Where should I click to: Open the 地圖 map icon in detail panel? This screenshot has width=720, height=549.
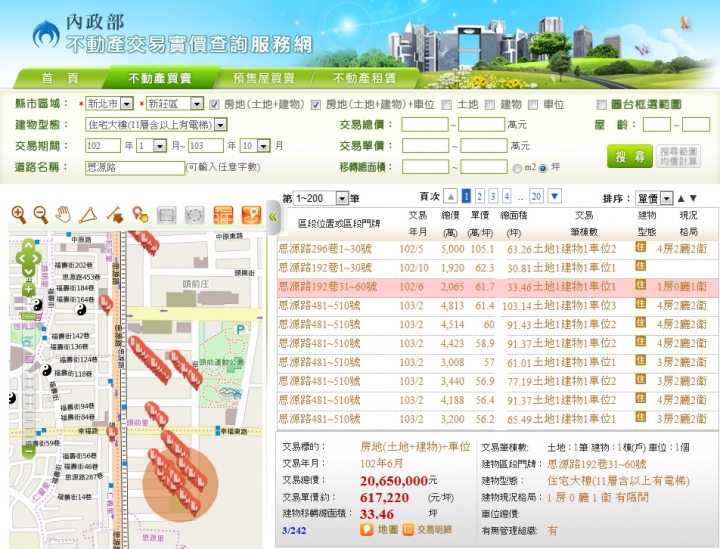coord(366,529)
